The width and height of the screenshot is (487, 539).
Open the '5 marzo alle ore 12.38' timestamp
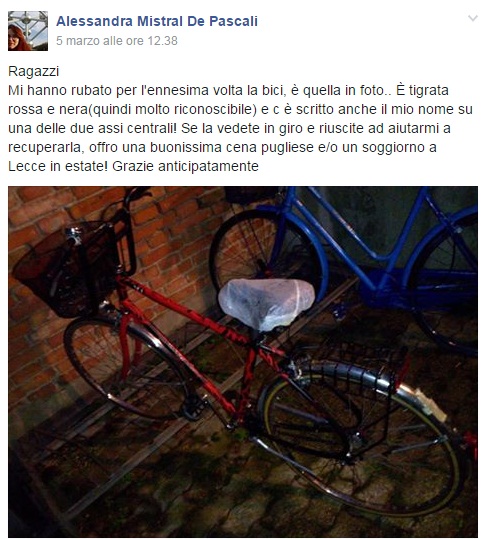pos(117,41)
